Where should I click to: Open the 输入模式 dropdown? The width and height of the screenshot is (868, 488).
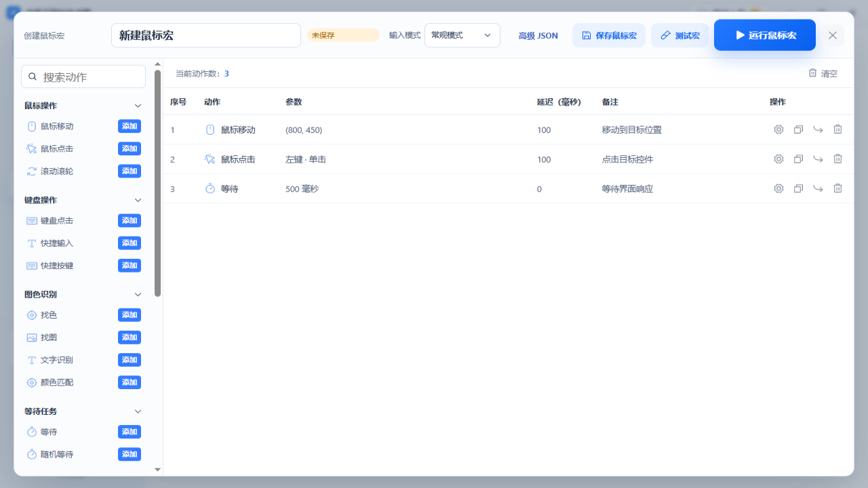point(462,35)
